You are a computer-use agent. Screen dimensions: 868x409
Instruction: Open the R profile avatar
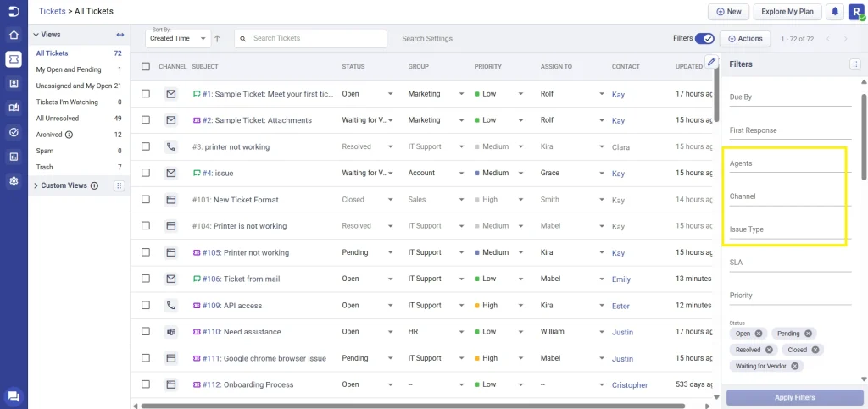point(856,12)
